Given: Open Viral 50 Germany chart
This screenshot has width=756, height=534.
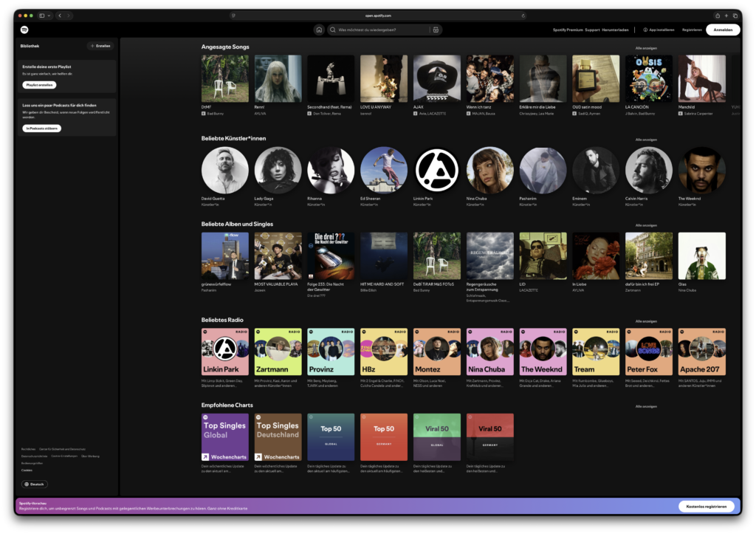Looking at the screenshot, I should [x=490, y=437].
